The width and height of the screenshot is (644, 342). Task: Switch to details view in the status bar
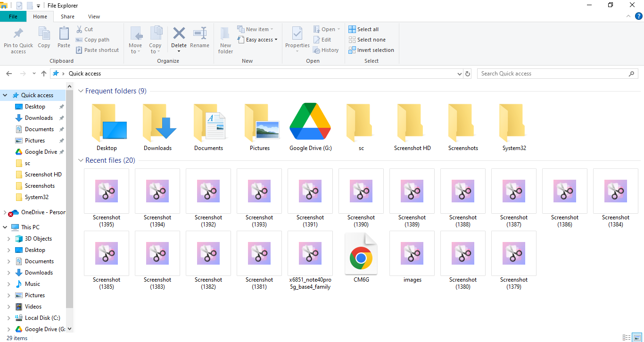click(626, 338)
